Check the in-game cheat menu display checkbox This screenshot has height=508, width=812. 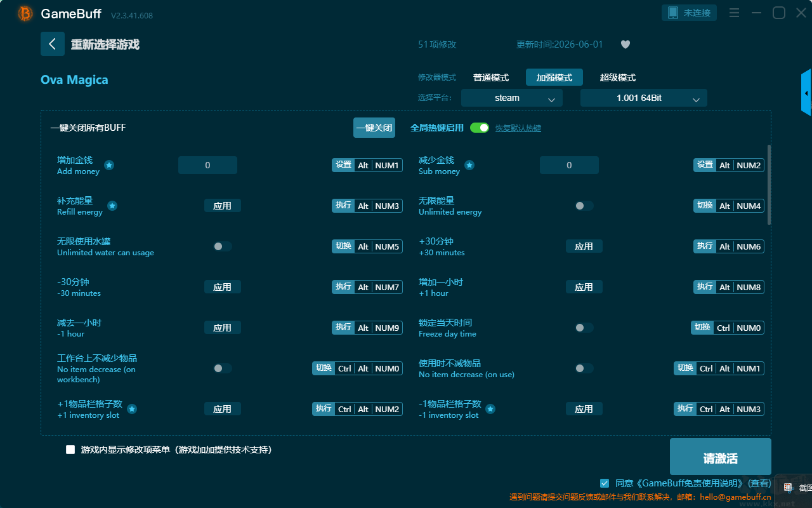70,450
